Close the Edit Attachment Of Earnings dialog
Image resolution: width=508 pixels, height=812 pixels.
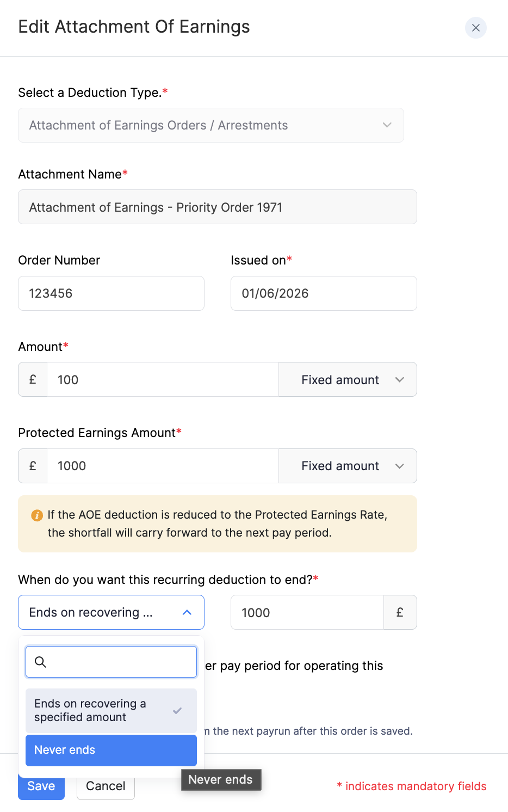pos(475,28)
